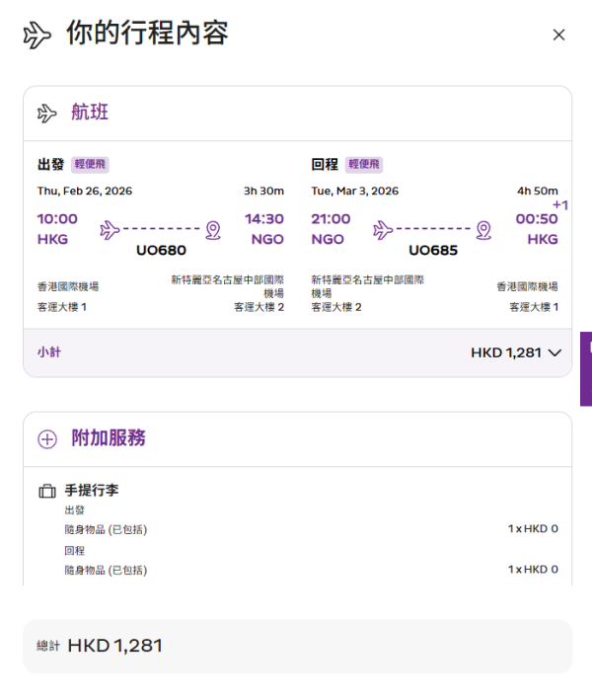Click the departure plane icon on UO680 route

pyautogui.click(x=110, y=230)
